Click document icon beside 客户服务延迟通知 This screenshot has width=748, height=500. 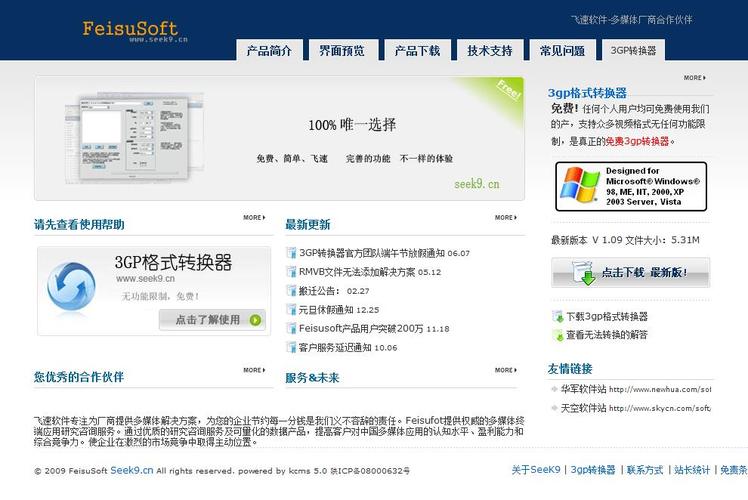pos(291,347)
